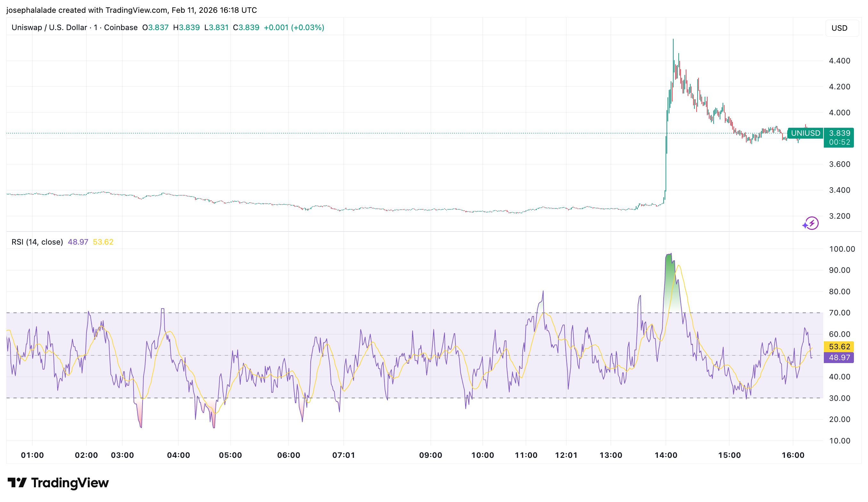The width and height of the screenshot is (868, 502).
Task: Click the purple 48.97 RSI legend value
Action: 78,242
